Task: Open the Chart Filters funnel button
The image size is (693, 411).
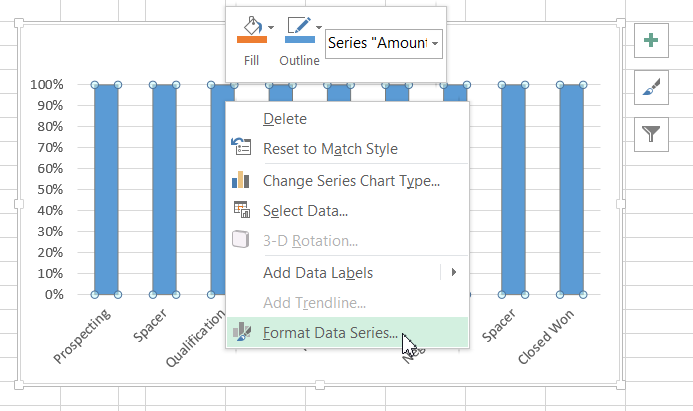Action: (x=652, y=133)
